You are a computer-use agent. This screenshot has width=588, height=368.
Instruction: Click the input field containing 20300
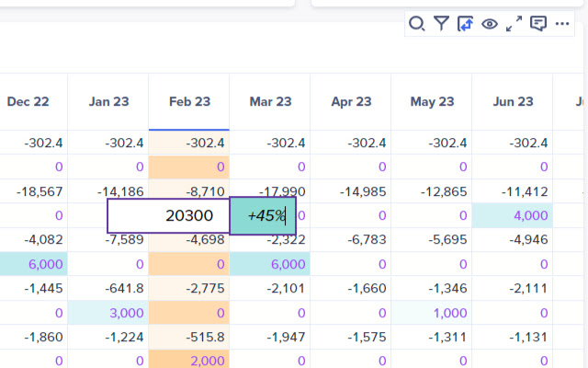point(168,216)
